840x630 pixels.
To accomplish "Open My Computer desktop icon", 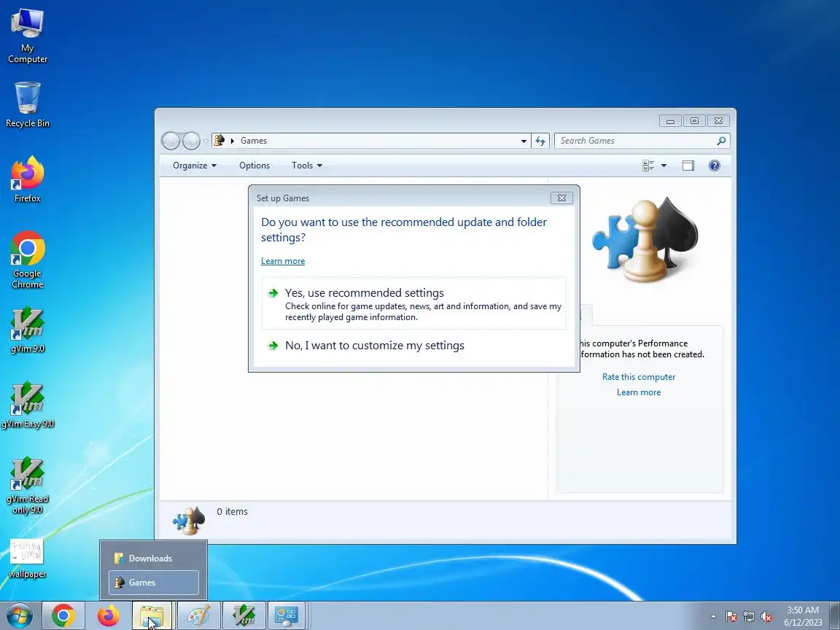I will pyautogui.click(x=27, y=36).
